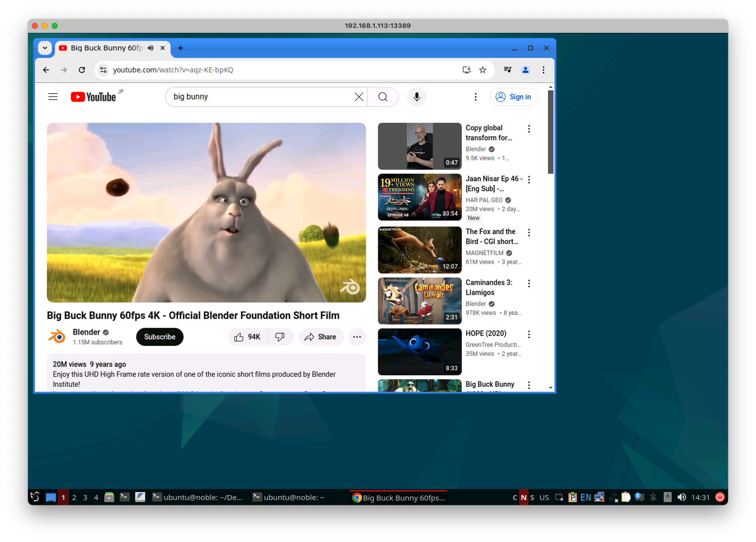The width and height of the screenshot is (756, 542).
Task: Open options for 'HOPE (2020)' video
Action: (529, 334)
